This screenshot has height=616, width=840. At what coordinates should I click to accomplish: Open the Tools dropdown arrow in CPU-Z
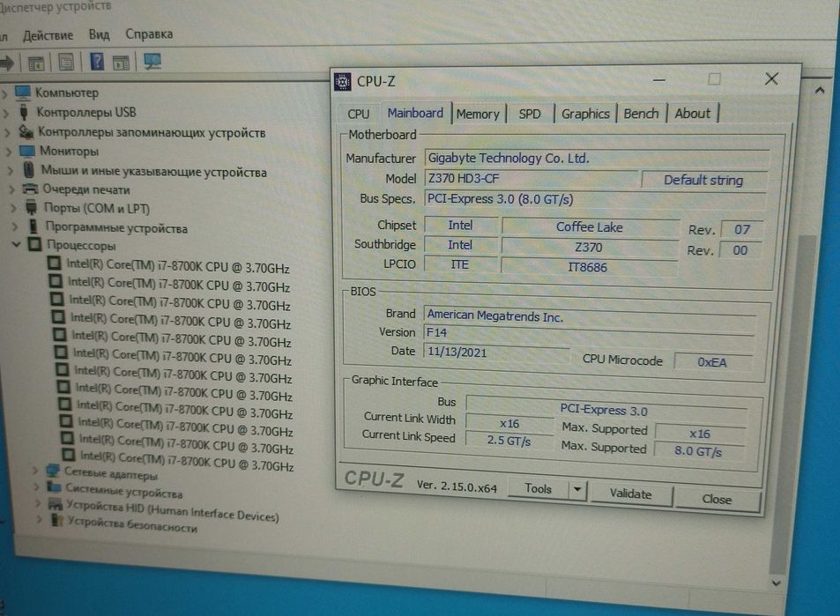pos(577,489)
